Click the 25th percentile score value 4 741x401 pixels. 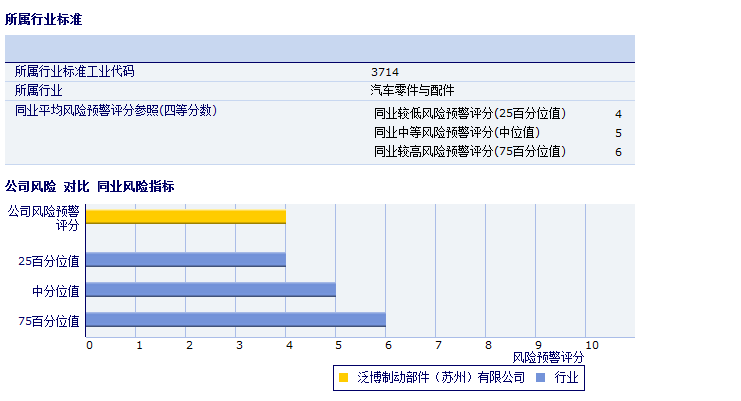[x=618, y=114]
